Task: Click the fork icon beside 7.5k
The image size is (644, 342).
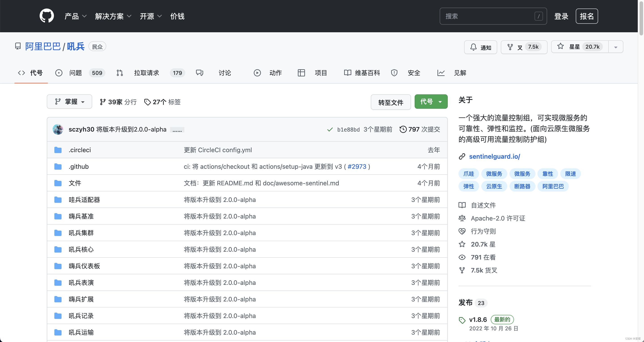Action: point(510,47)
